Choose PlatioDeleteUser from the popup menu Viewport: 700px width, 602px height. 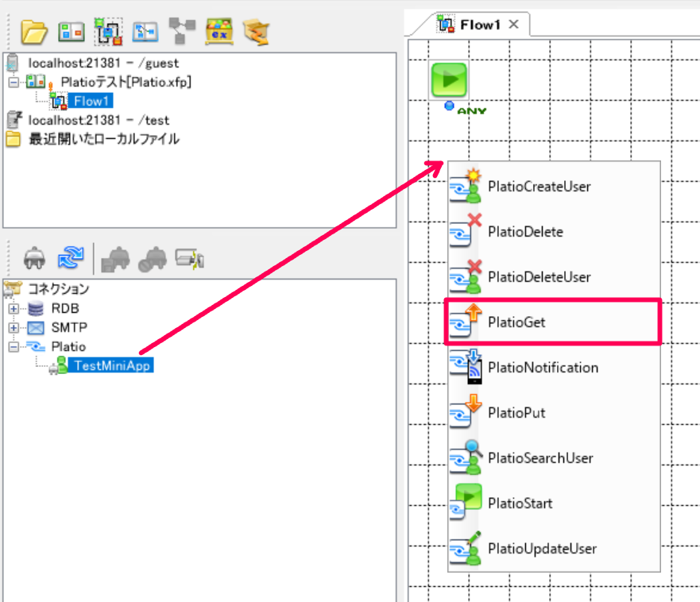tap(554, 276)
